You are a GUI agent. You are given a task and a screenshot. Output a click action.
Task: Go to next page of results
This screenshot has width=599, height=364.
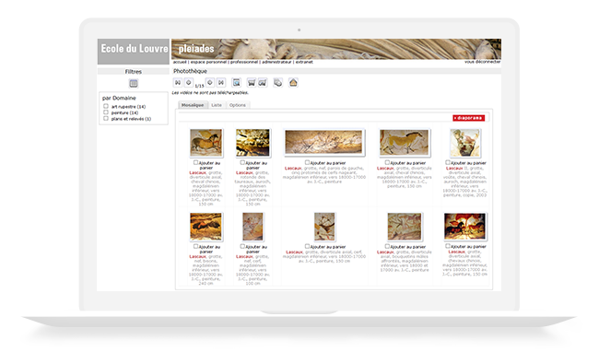coord(210,83)
